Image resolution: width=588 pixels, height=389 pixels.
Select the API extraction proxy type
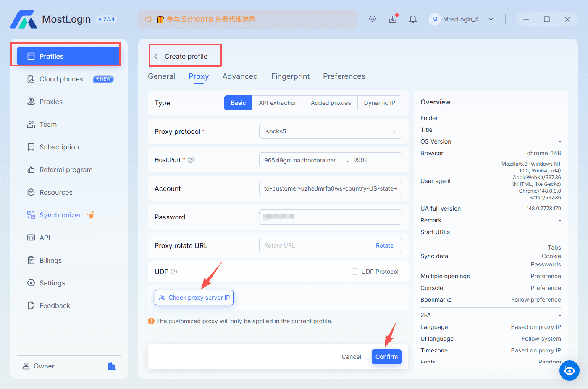(x=278, y=103)
